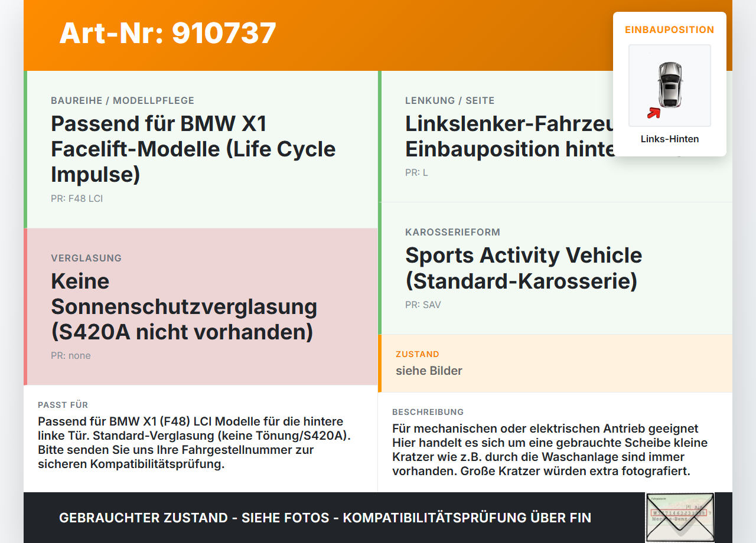The image size is (756, 543).
Task: Select the Sports Activity Vehicle heading
Action: point(523,268)
